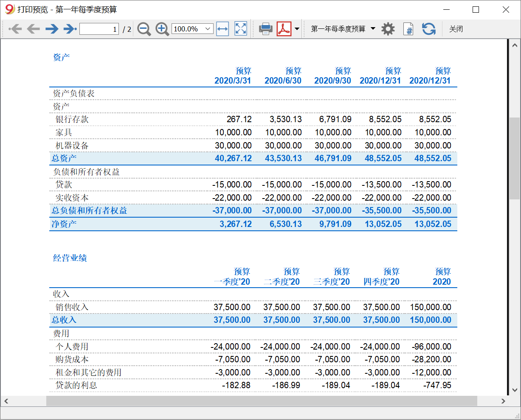This screenshot has width=521, height=420.
Task: Select the 家具 row label
Action: 64,132
